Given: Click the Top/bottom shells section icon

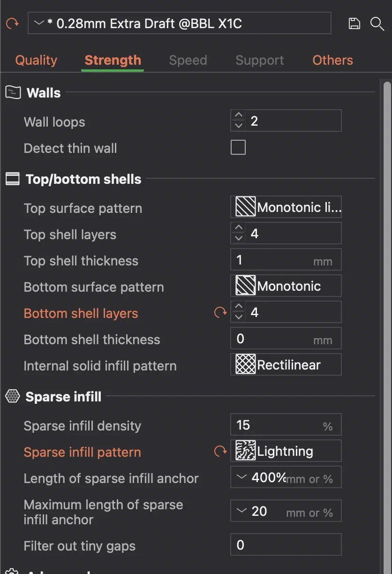Looking at the screenshot, I should (13, 179).
